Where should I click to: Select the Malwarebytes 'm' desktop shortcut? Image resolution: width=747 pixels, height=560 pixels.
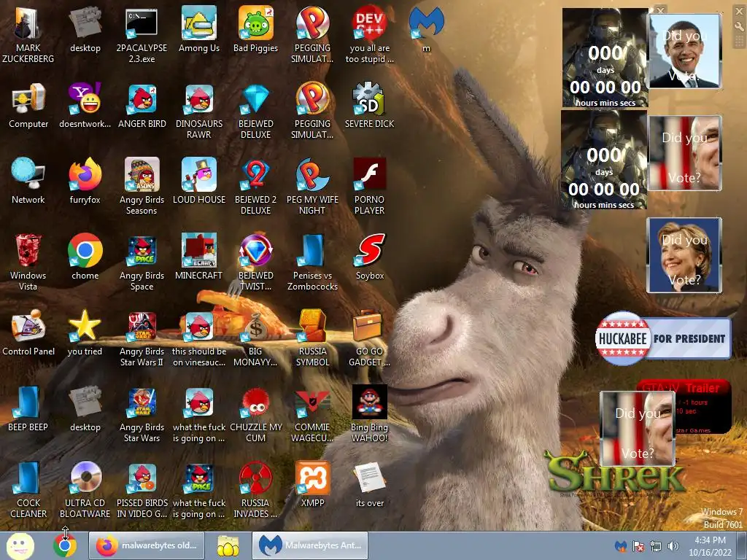[x=426, y=29]
